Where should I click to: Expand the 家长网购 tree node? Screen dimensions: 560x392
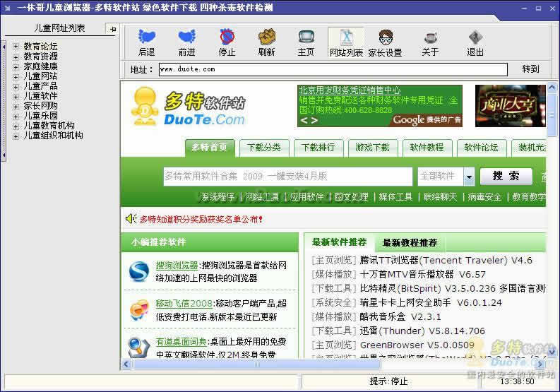pyautogui.click(x=16, y=107)
